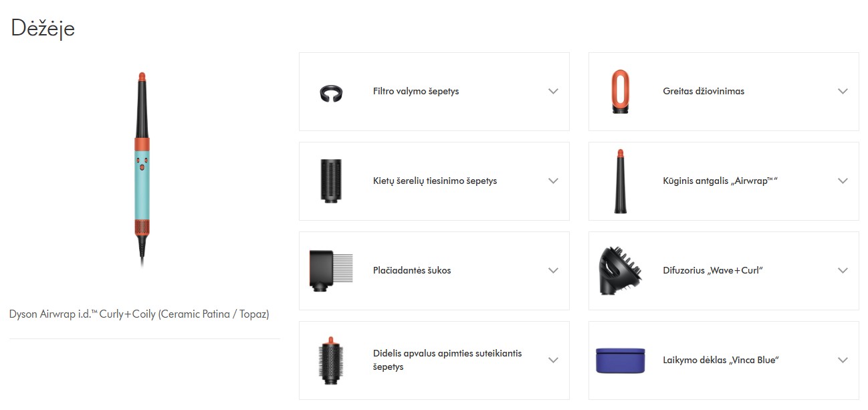Click the Dyson Airwrap i.d. main product image

(x=142, y=171)
